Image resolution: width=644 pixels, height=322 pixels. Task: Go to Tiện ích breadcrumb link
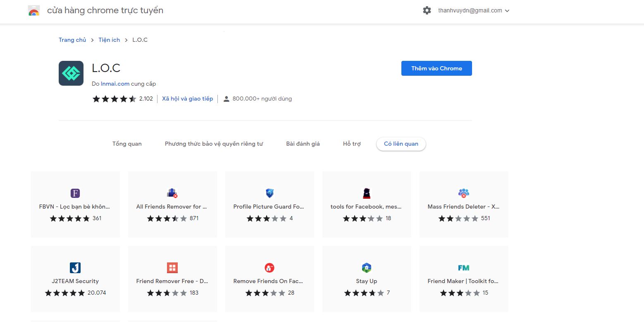tap(109, 40)
